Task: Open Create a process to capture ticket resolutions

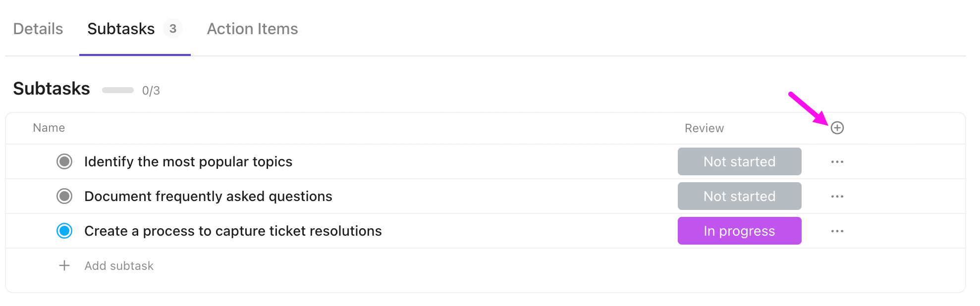Action: 233,231
